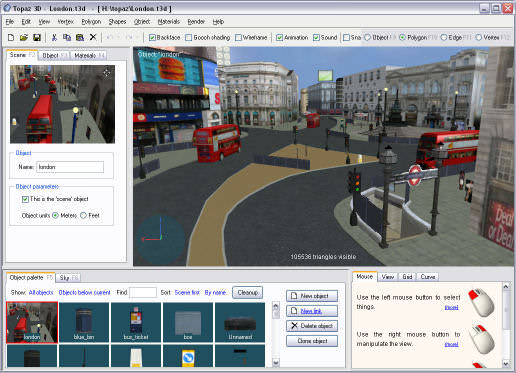Click the Delete object button
Screen dimensions: 516x373
pyautogui.click(x=312, y=326)
